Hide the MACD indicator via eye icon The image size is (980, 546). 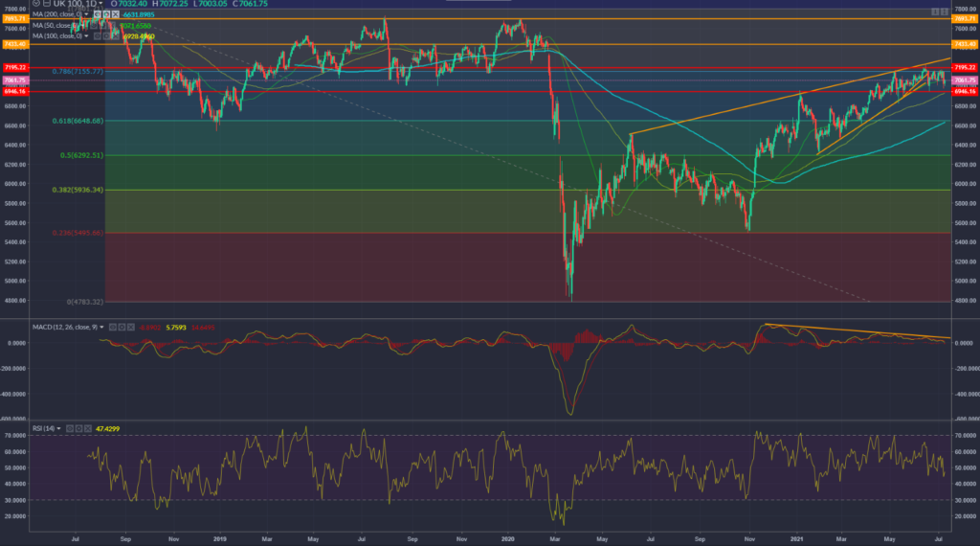point(113,327)
